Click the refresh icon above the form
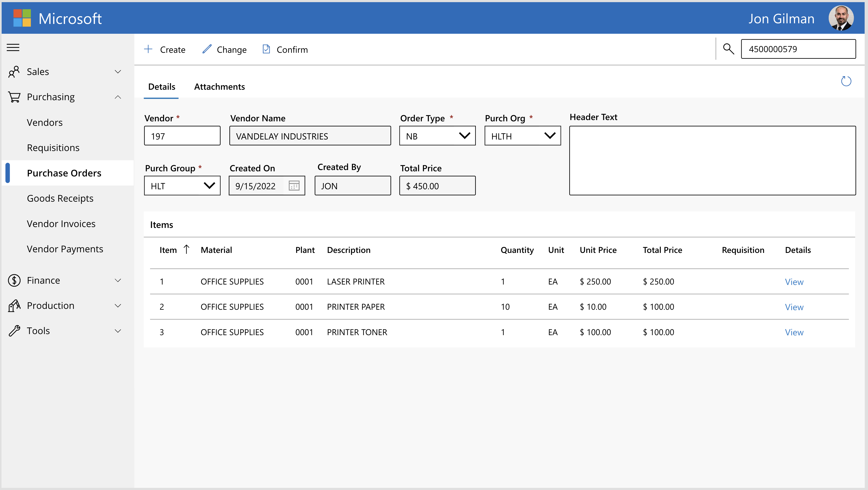The width and height of the screenshot is (868, 490). tap(846, 81)
